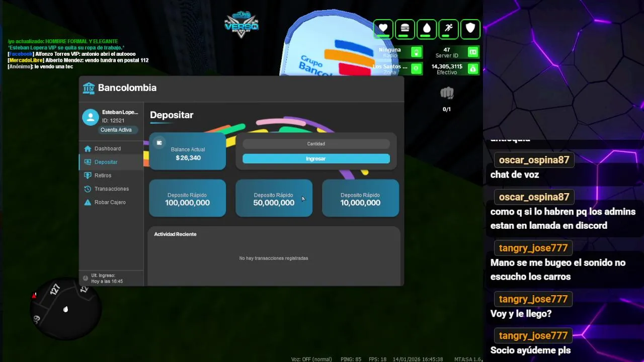
Task: Click the water drop thirst HUD icon
Action: pyautogui.click(x=427, y=29)
